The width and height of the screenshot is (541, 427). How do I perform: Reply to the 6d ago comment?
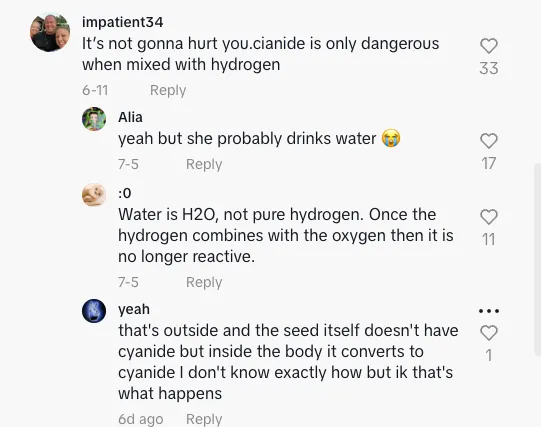[204, 419]
